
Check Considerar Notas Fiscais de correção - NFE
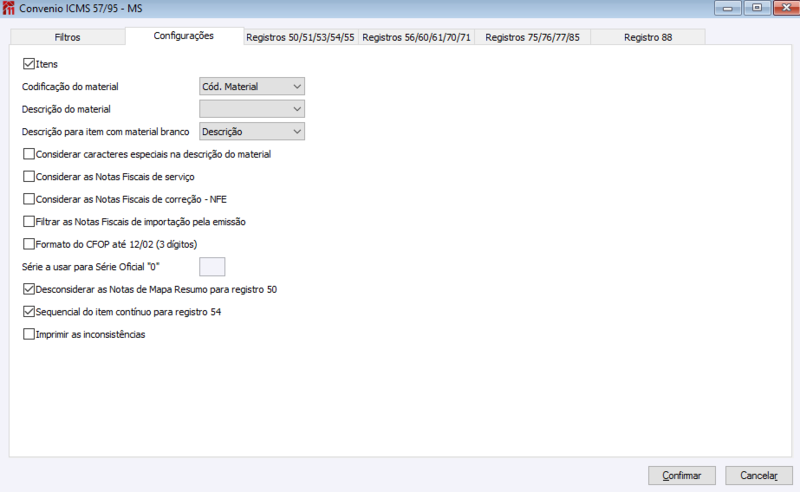29,199
